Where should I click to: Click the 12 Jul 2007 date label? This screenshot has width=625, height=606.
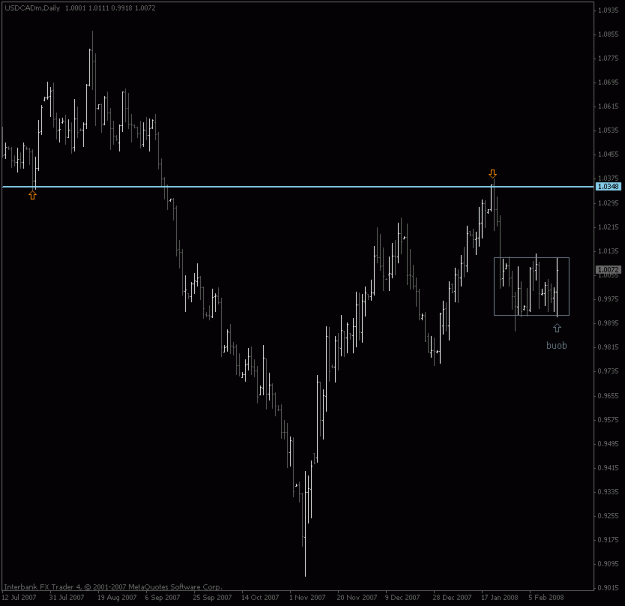19,597
